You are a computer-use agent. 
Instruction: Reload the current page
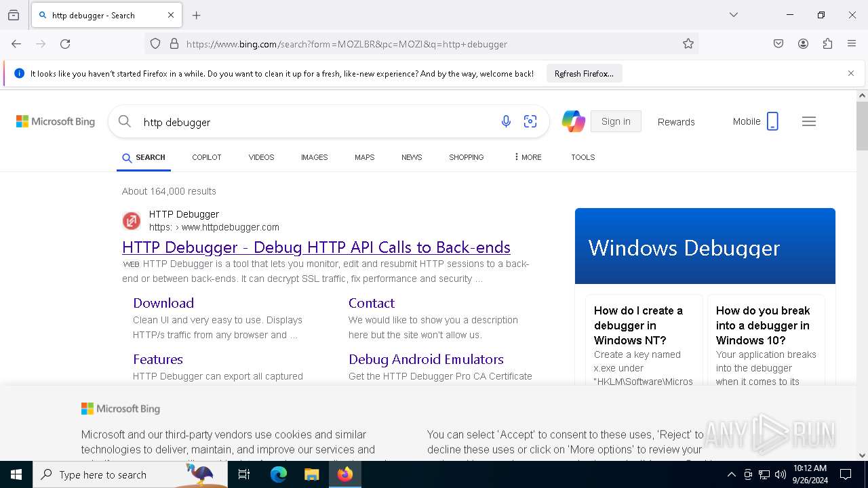pos(65,44)
